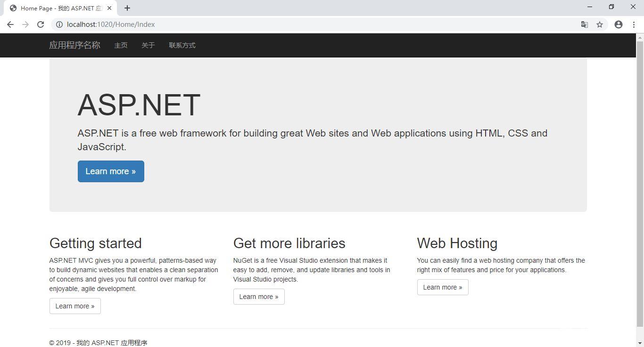This screenshot has width=644, height=347.
Task: Close the Home Page tab
Action: tap(109, 8)
